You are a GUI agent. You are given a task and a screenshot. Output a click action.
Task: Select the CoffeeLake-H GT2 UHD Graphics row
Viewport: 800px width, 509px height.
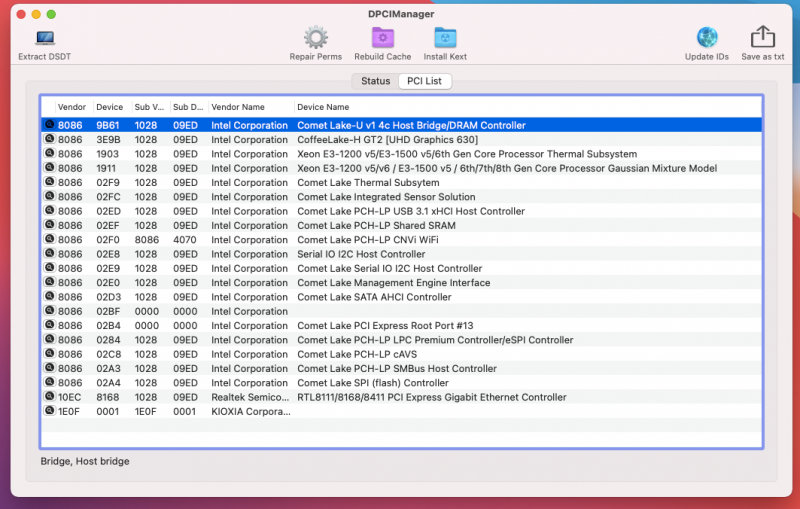pos(400,140)
